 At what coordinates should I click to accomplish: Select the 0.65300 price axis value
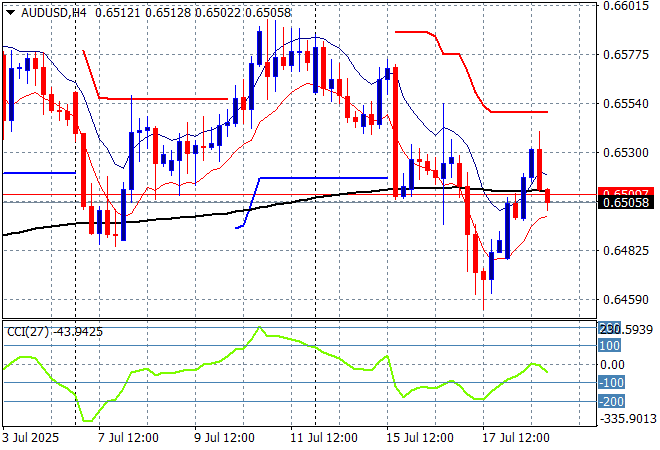coord(626,152)
